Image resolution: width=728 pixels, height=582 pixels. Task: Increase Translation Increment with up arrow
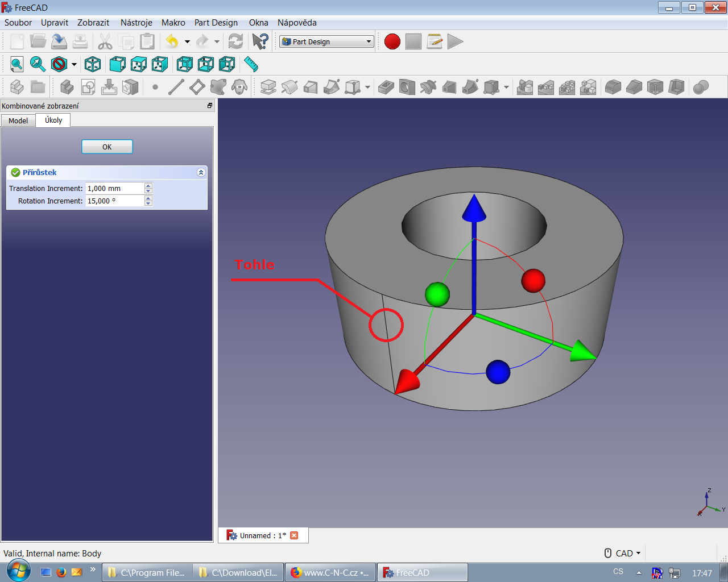pos(148,185)
